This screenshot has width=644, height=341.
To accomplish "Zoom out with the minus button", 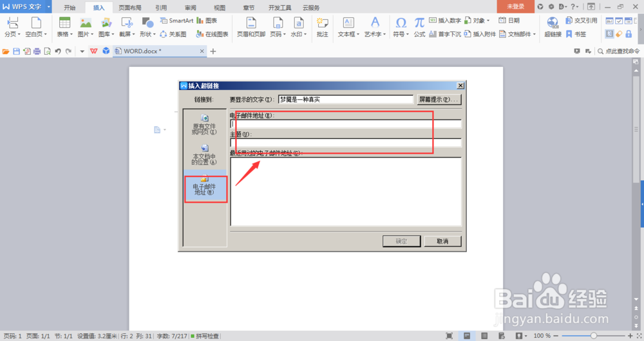I will point(557,336).
